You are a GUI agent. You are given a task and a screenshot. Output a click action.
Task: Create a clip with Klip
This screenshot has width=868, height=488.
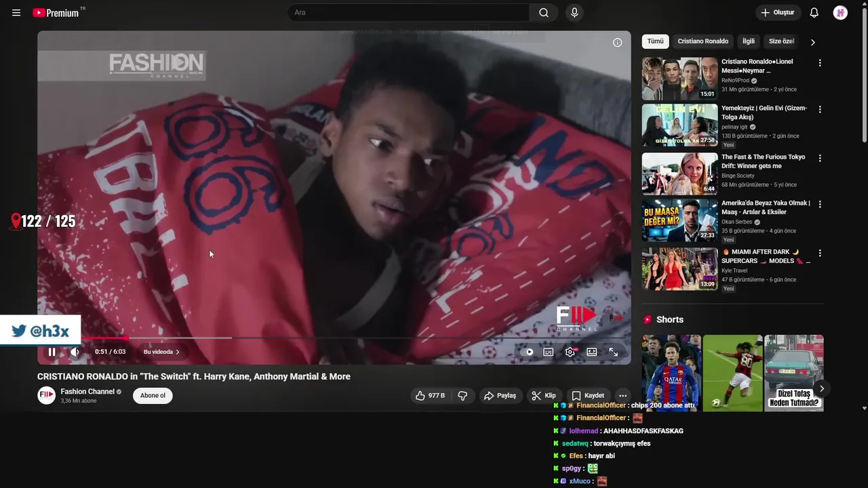(x=544, y=396)
